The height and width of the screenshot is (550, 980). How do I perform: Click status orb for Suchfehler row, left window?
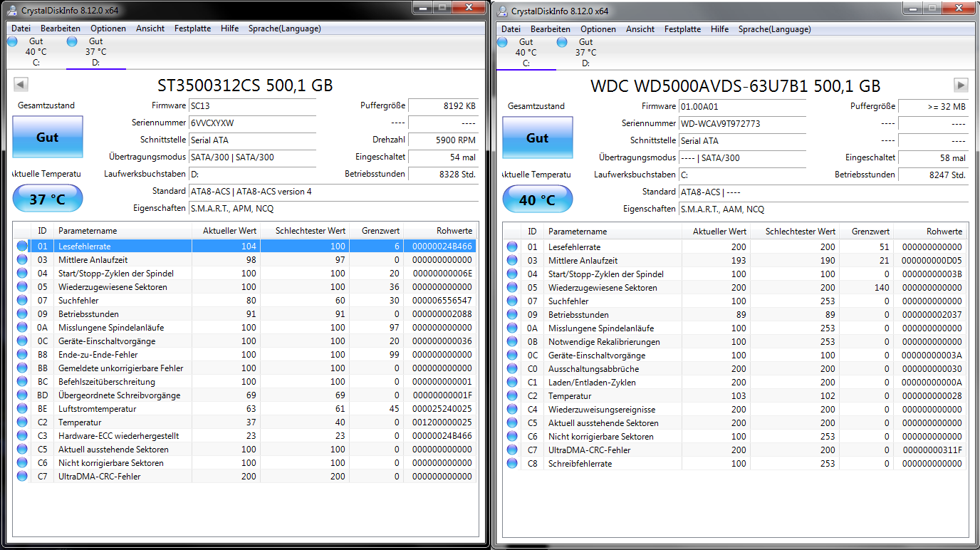coord(22,301)
